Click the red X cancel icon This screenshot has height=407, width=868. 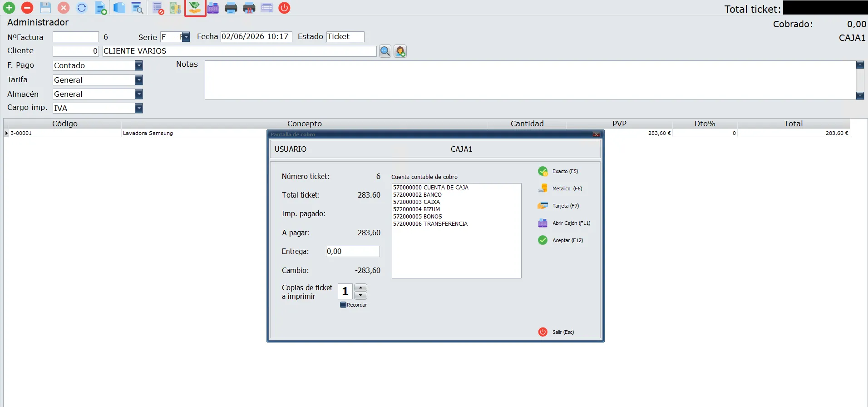click(64, 8)
